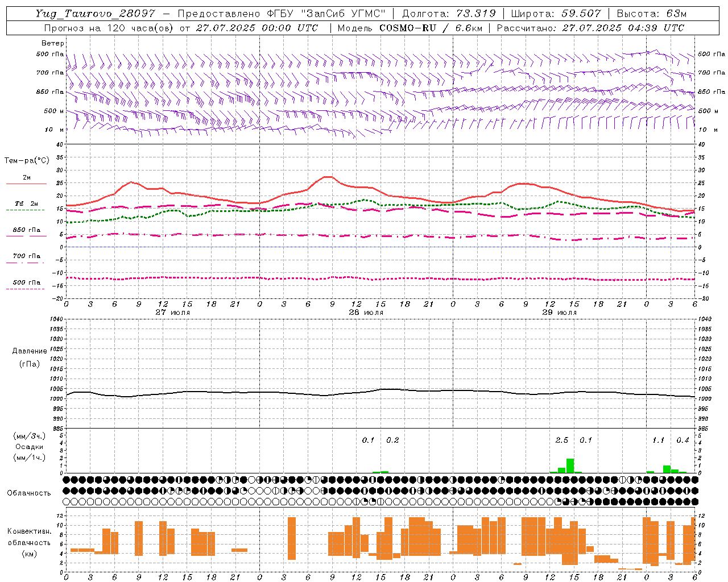728x582 pixels.
Task: Click the dotted line sample under legend 500 гПа
Action: tap(25, 289)
